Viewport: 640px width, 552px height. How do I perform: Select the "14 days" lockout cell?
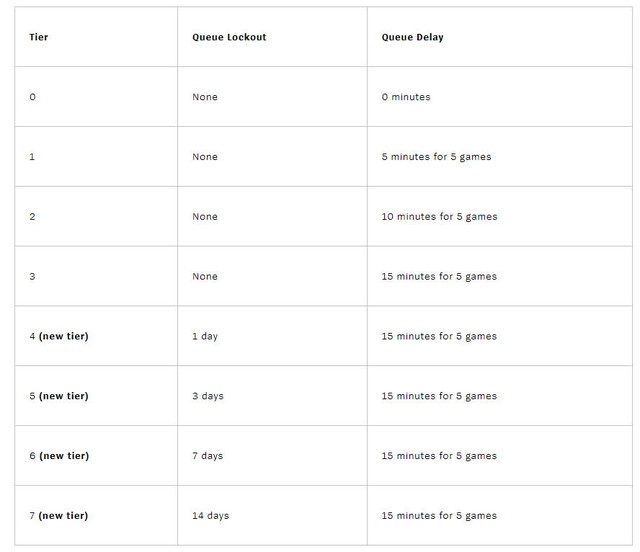[211, 516]
